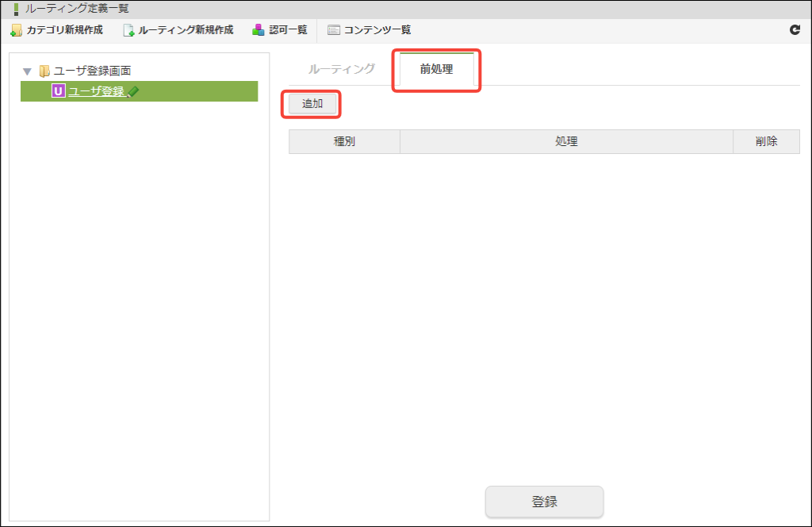This screenshot has width=812, height=527.
Task: Collapse the ユーザ登録画面 tree node
Action: [28, 71]
